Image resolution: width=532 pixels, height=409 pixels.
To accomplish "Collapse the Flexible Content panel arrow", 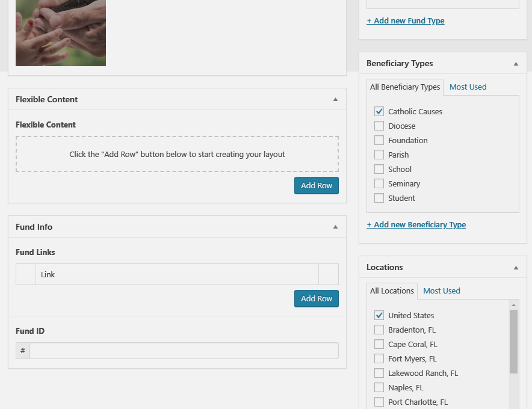I will click(335, 99).
